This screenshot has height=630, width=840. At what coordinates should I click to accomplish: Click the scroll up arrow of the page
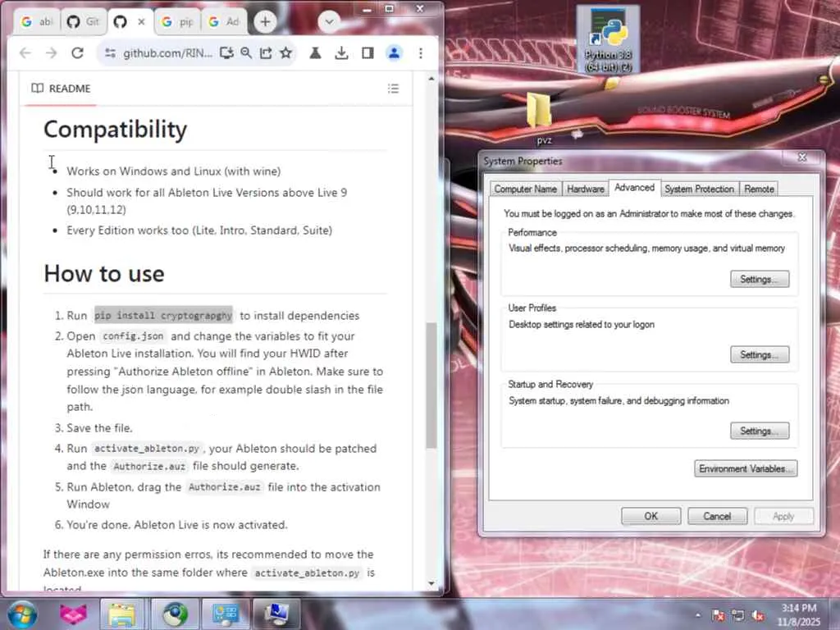click(x=431, y=79)
